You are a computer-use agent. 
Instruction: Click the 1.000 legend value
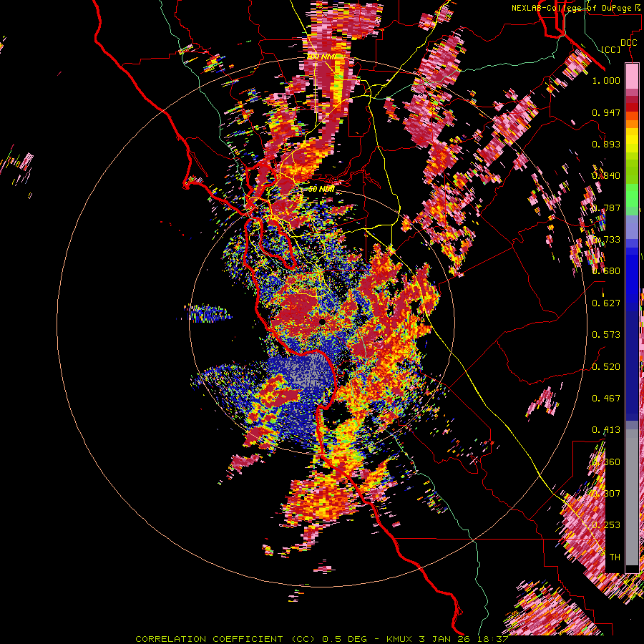point(606,80)
